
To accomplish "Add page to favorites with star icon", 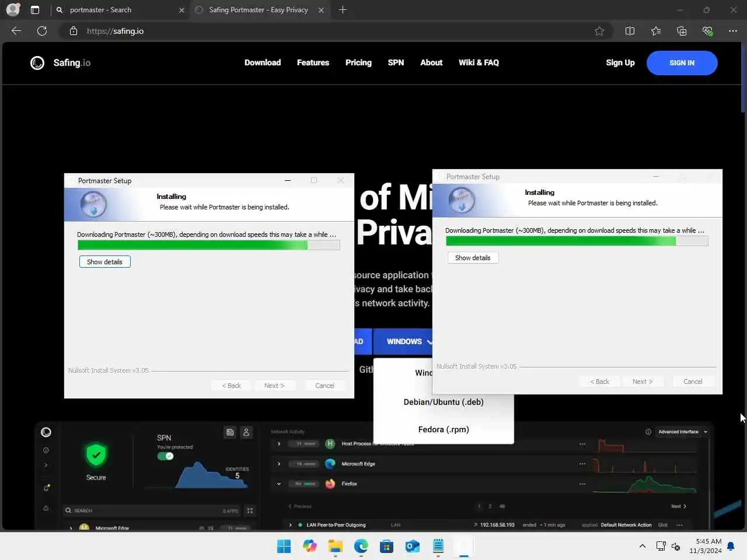I will (599, 31).
